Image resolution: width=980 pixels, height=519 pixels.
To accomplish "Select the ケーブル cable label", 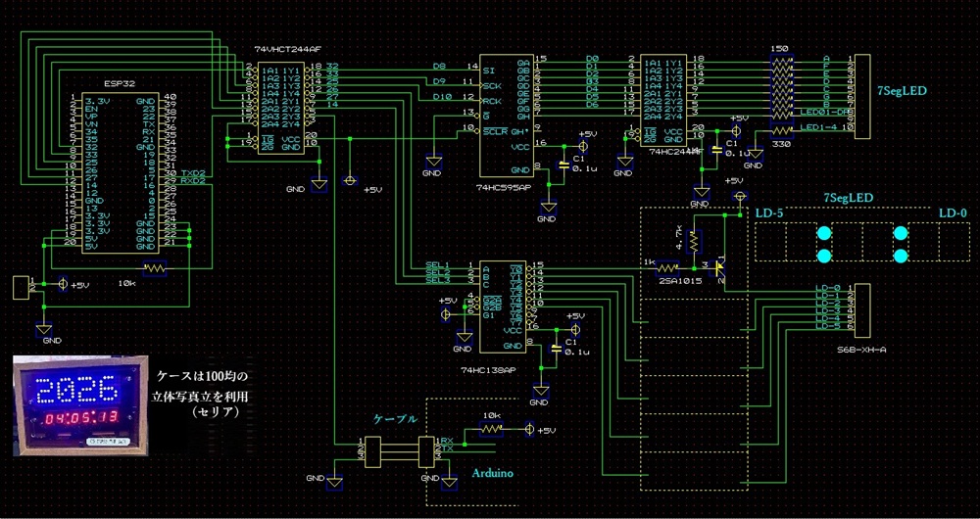I will pos(395,418).
